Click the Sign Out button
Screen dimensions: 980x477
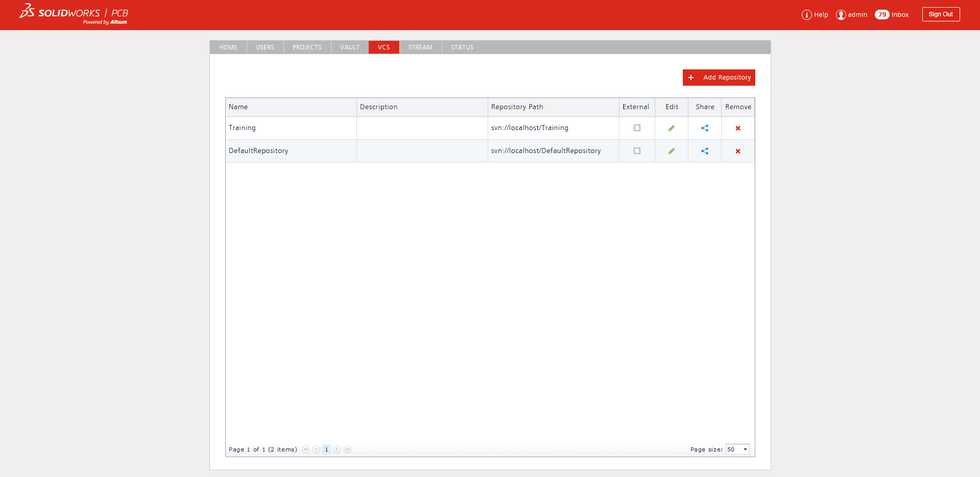click(x=941, y=14)
